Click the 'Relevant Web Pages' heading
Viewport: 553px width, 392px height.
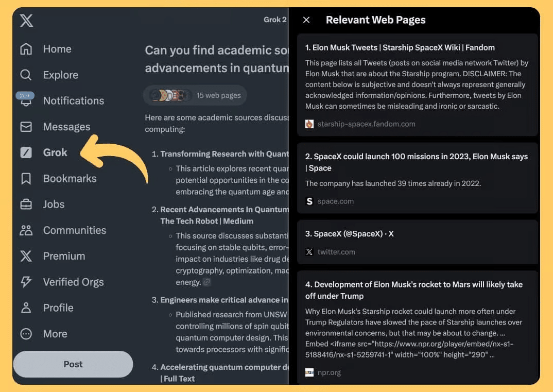tap(375, 20)
